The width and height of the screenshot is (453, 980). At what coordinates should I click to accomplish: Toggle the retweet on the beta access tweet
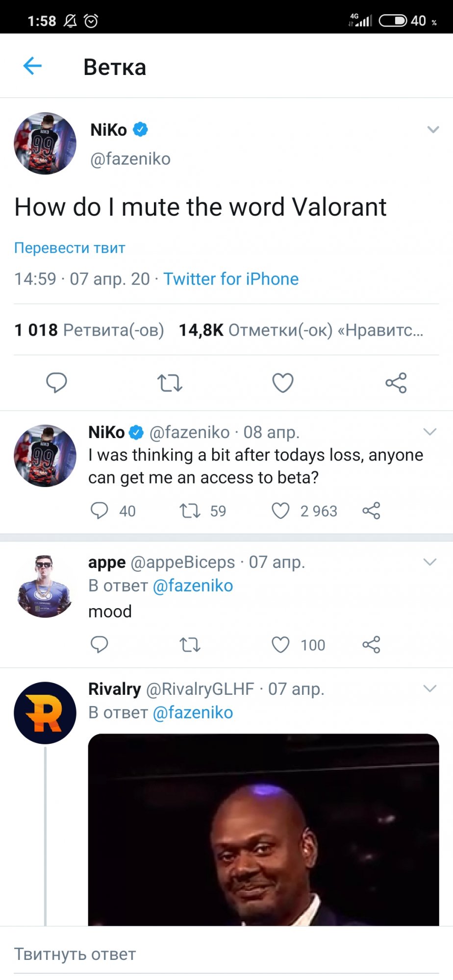tap(190, 511)
